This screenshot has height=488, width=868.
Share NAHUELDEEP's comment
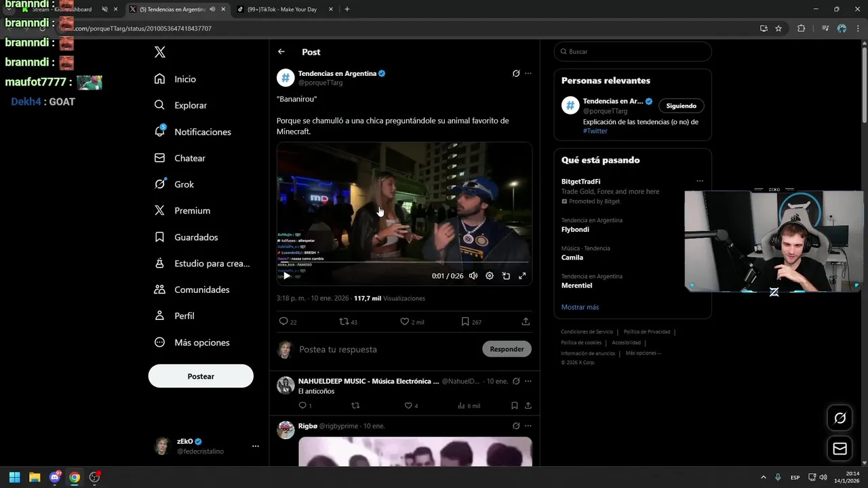click(528, 405)
